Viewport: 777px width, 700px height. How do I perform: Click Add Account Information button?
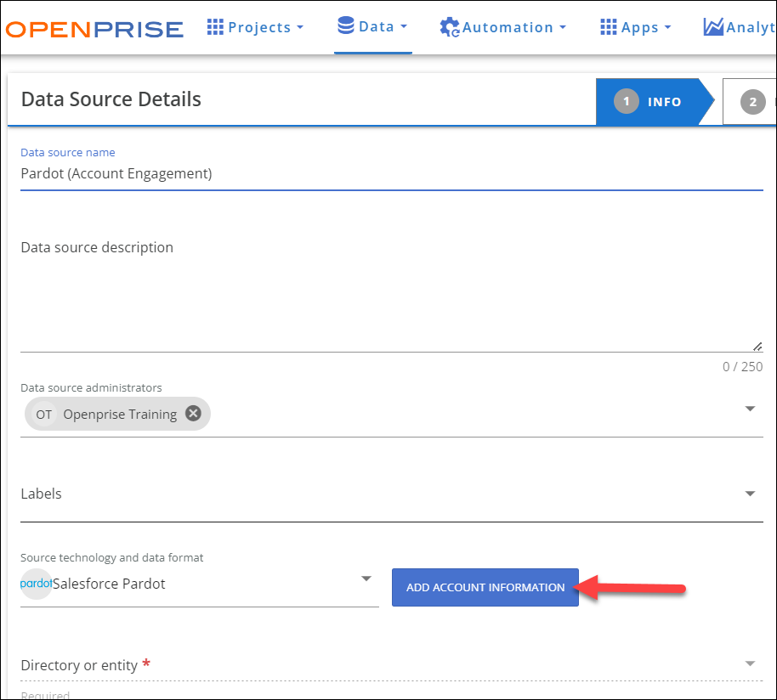coord(485,587)
